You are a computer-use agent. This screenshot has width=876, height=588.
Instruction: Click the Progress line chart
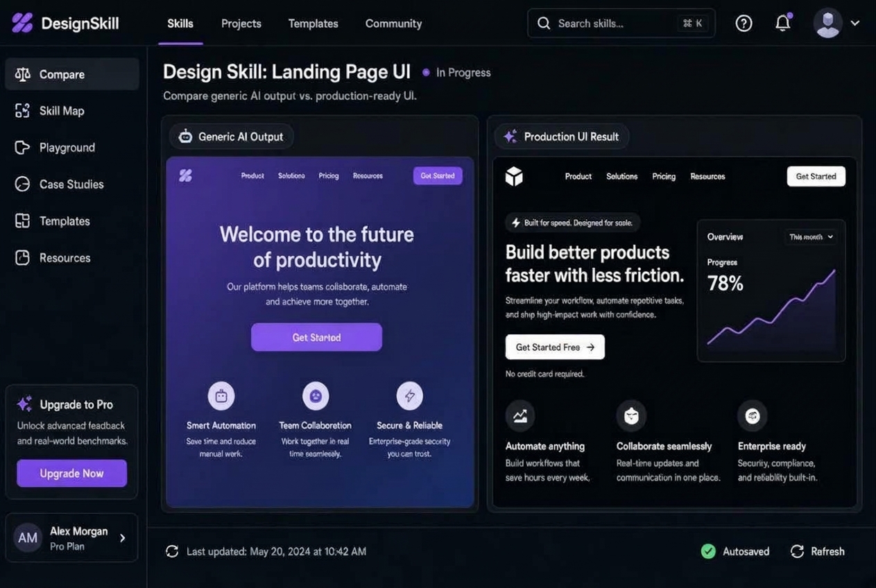[x=771, y=308]
